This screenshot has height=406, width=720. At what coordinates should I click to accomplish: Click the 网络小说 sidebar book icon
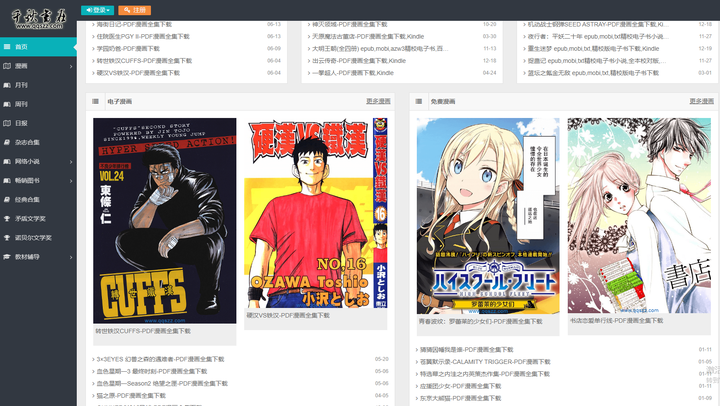coord(7,162)
